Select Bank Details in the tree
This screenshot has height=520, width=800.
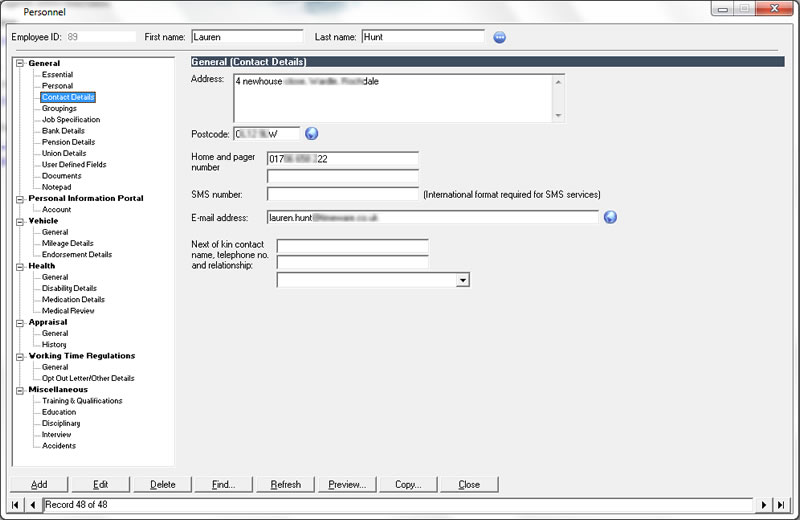[63, 131]
